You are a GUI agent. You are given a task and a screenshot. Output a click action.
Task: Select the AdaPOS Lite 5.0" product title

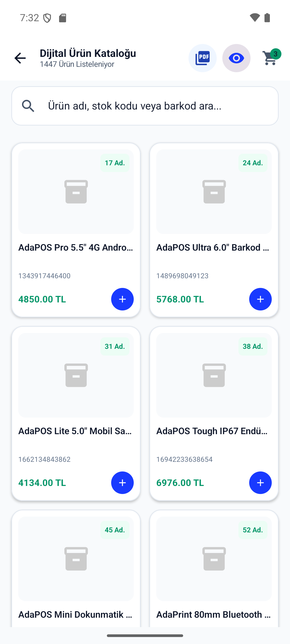[75, 431]
